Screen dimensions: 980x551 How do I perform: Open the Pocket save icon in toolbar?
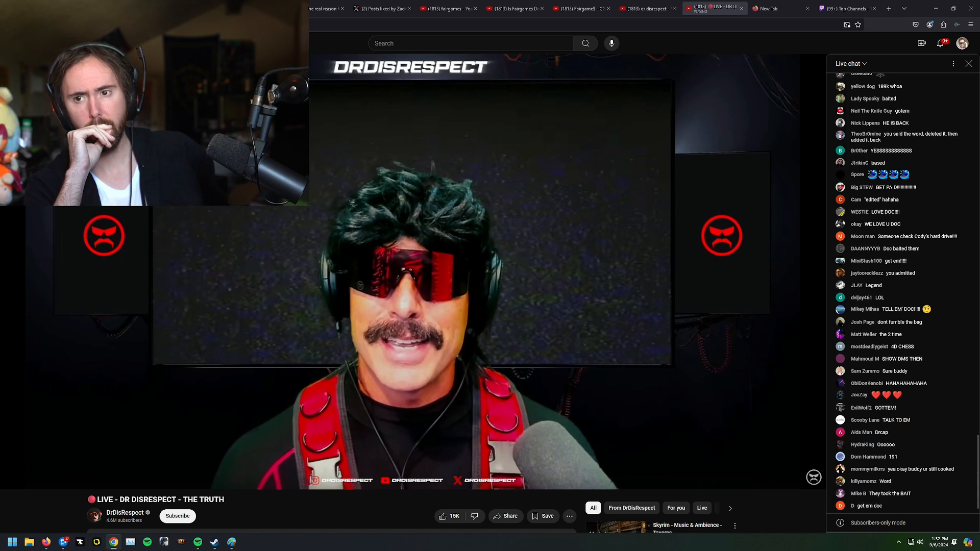pos(916,24)
